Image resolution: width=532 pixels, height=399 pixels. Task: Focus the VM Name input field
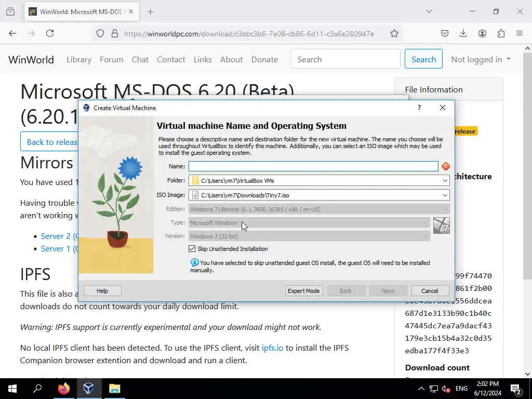point(313,166)
